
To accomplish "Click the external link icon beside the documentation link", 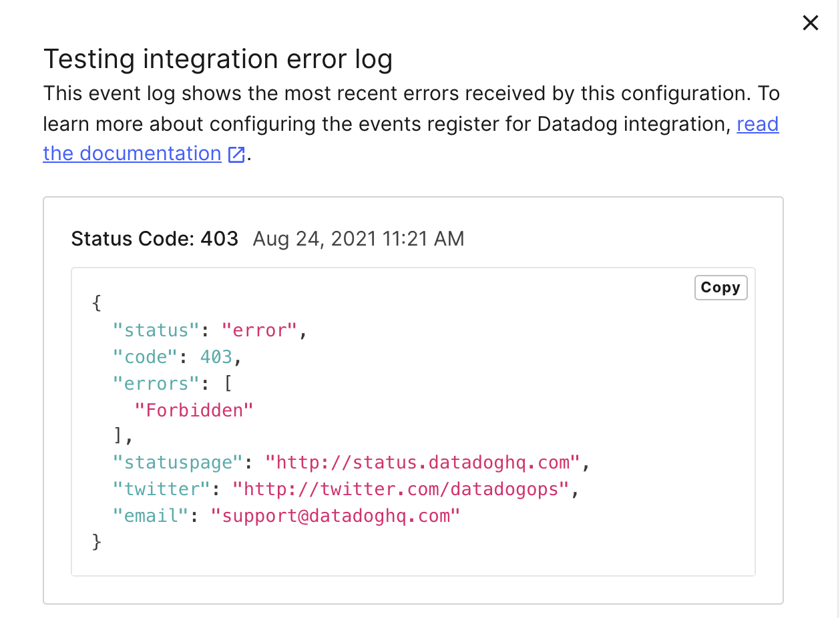I will (235, 153).
